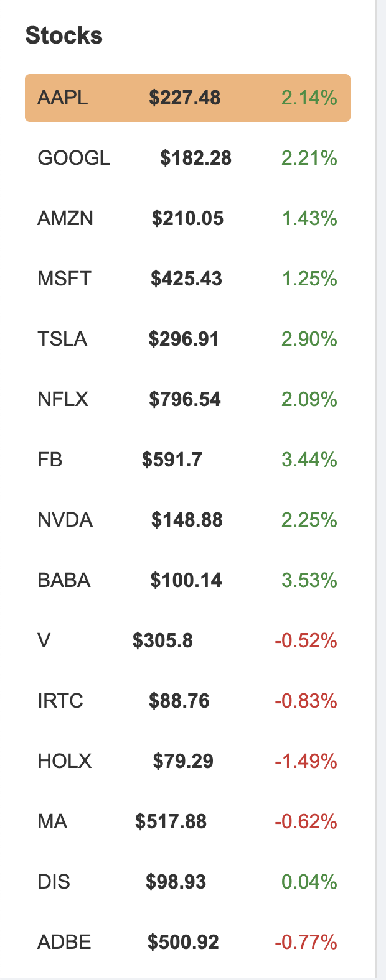
Task: Open NVDA stock details
Action: tap(187, 520)
